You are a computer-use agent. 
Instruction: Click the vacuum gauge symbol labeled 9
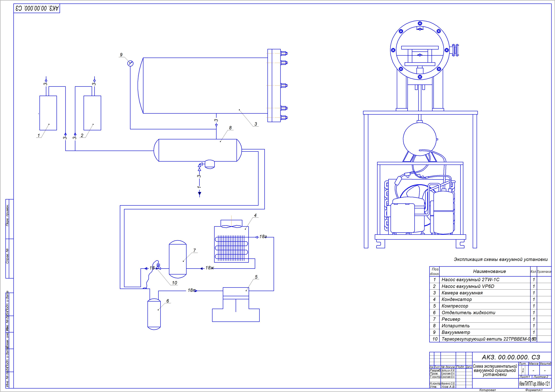pos(130,64)
